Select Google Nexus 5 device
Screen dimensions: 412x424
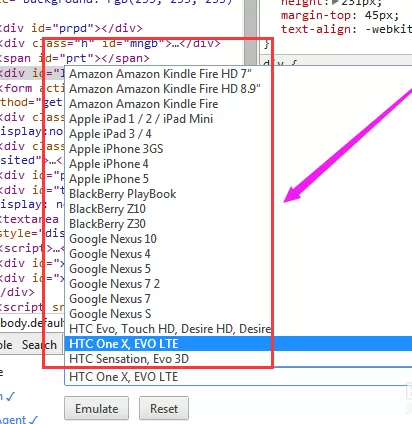[x=238, y=269]
